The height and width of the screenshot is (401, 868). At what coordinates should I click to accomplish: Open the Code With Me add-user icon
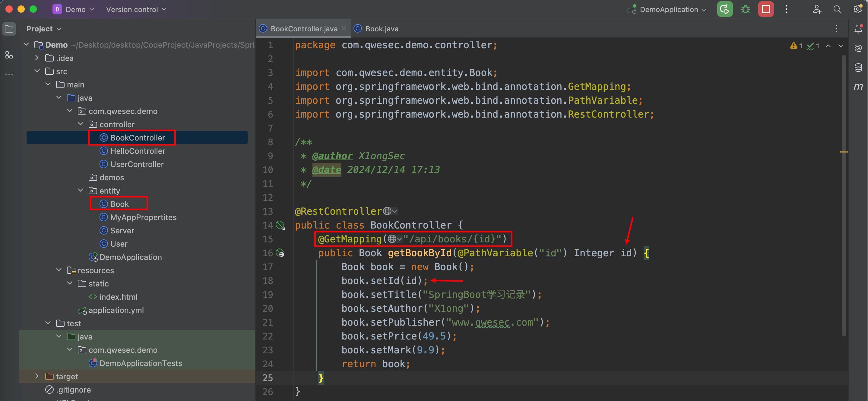coord(816,9)
